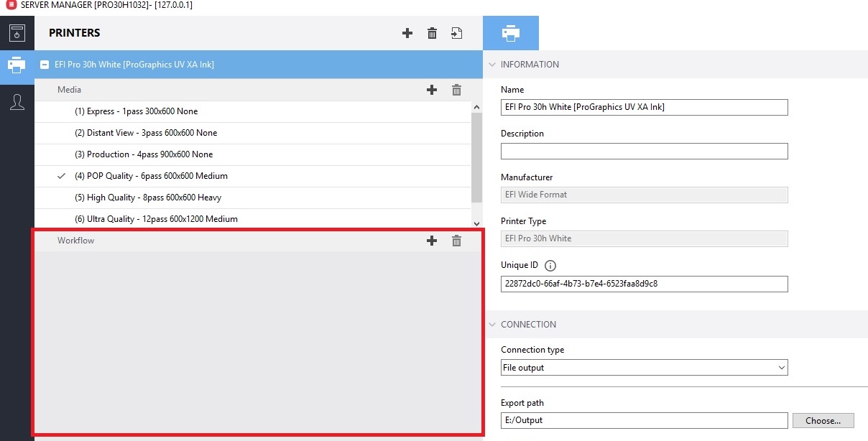Select the Printers icon in left sidebar
Screen dimensions: 868x441
tap(17, 65)
